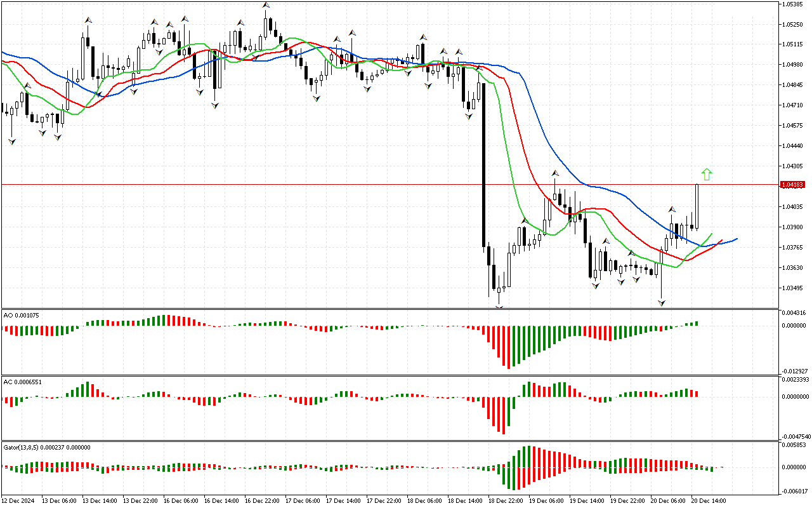Select the AO 0.001075 indicator label
This screenshot has width=812, height=508.
21,315
